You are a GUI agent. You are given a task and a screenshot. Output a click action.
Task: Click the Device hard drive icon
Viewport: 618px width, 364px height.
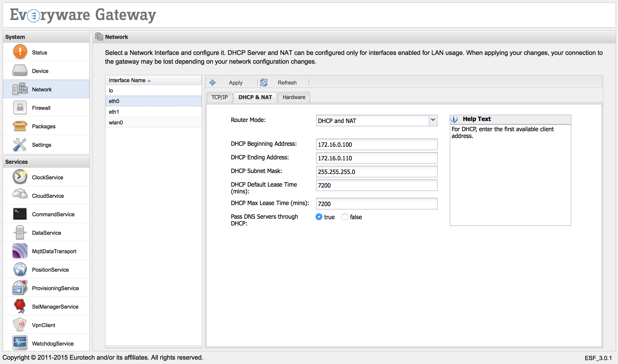20,71
